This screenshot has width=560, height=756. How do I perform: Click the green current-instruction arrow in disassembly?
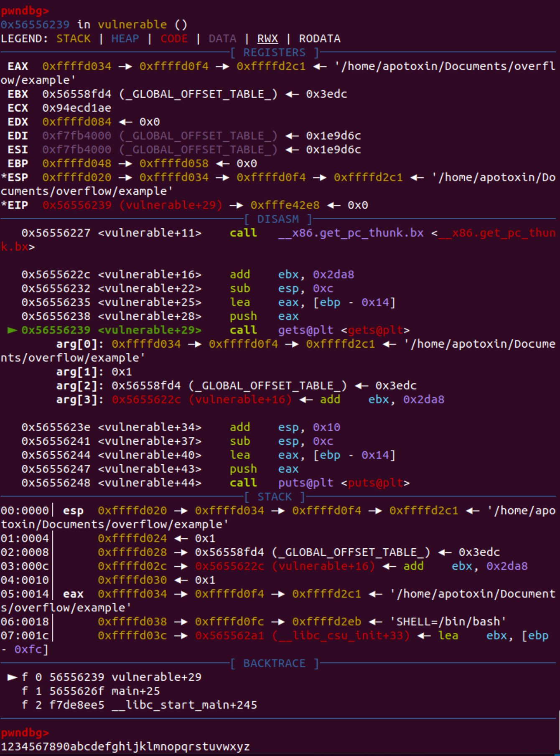pos(12,330)
